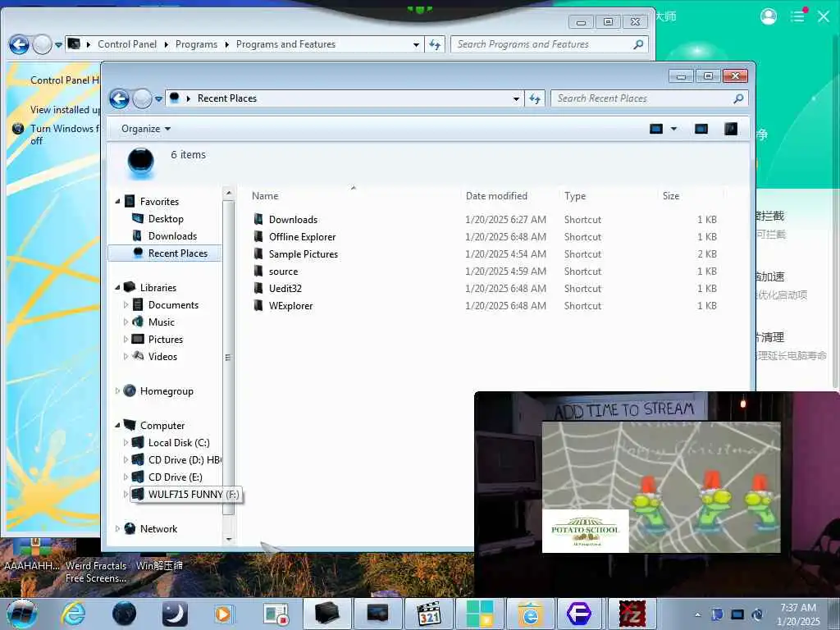This screenshot has height=630, width=840.
Task: Select CD Drive (E:) in navigation pane
Action: pyautogui.click(x=175, y=477)
